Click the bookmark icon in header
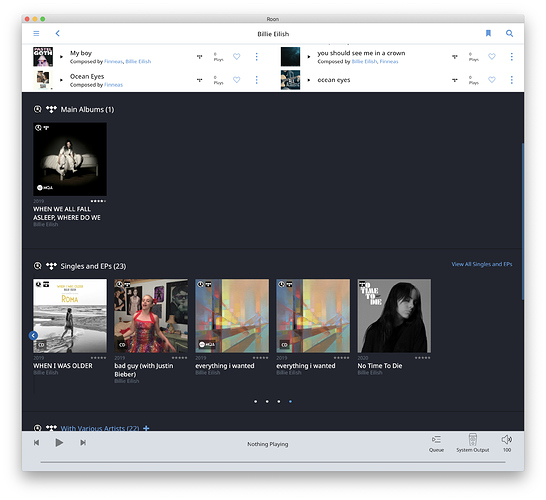 coord(488,33)
